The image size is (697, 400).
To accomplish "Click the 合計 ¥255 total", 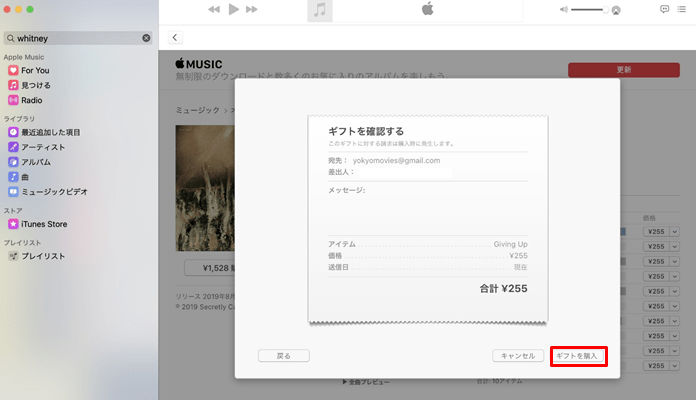I will (503, 288).
